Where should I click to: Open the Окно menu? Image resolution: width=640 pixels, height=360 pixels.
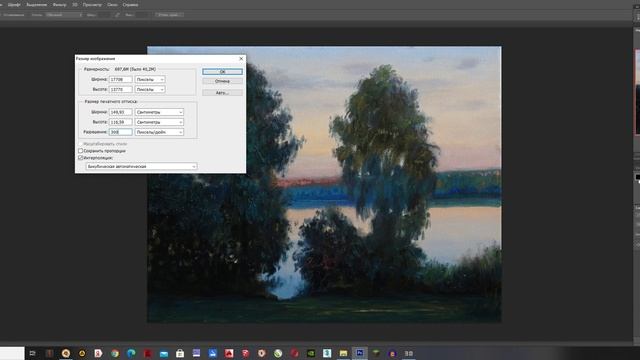(x=112, y=5)
